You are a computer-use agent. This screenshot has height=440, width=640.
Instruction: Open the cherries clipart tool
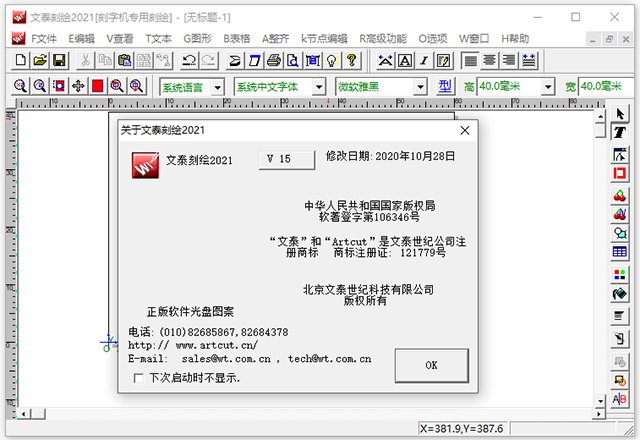[x=620, y=196]
